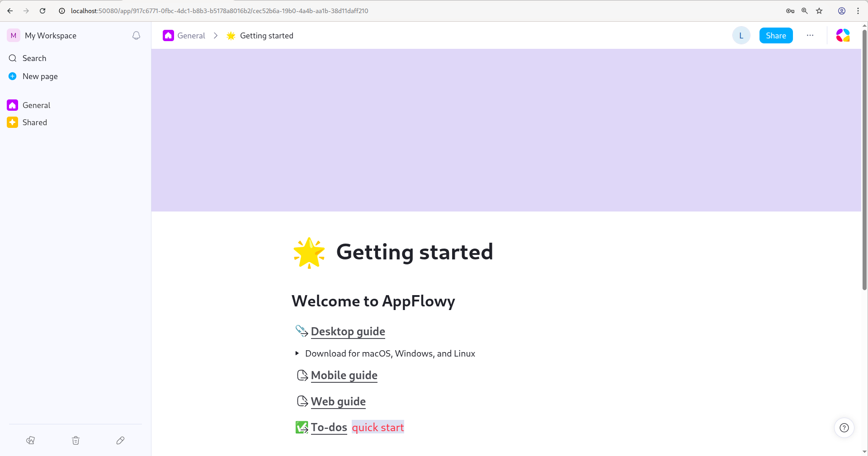The image size is (868, 456).
Task: Click the blue Share button
Action: (x=776, y=36)
